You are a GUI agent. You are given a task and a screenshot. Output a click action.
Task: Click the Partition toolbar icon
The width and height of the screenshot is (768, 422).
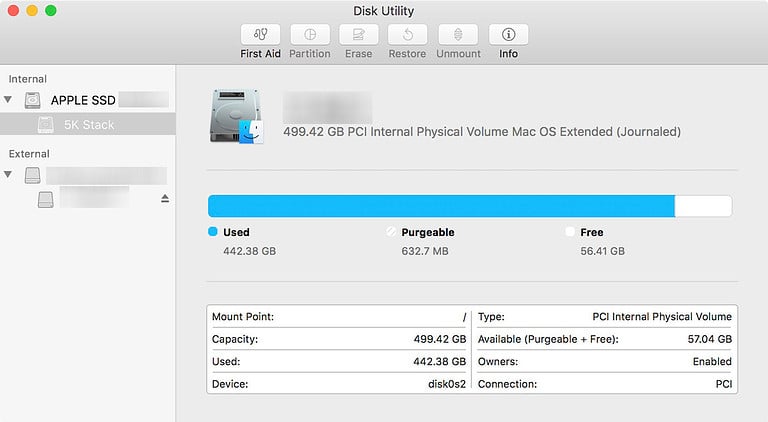click(310, 34)
